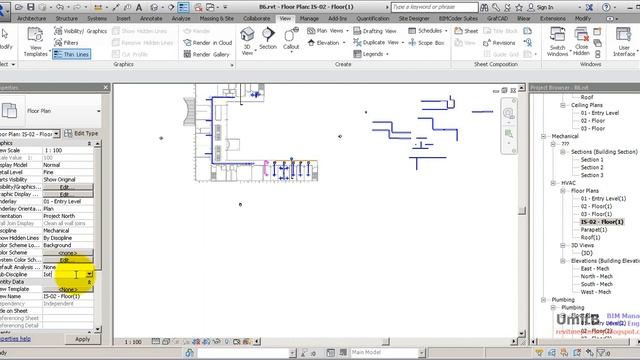Open the Schedules dropdown

427,31
